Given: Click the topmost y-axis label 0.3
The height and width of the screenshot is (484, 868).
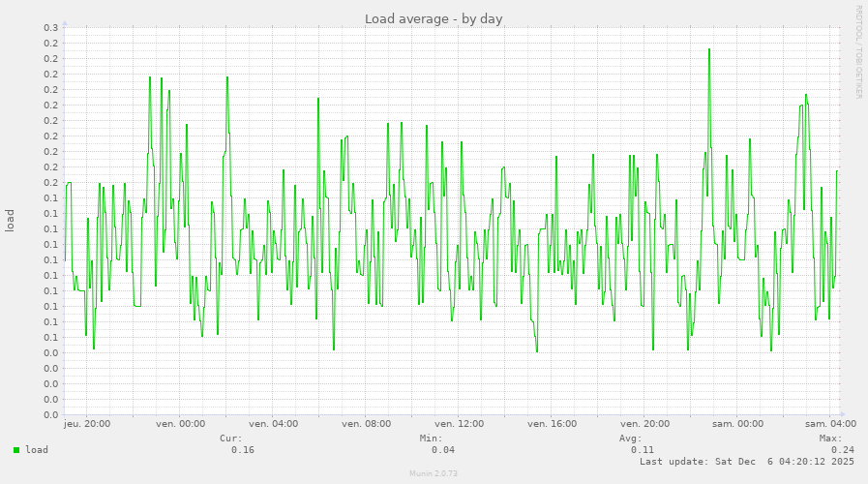Looking at the screenshot, I should coord(51,28).
